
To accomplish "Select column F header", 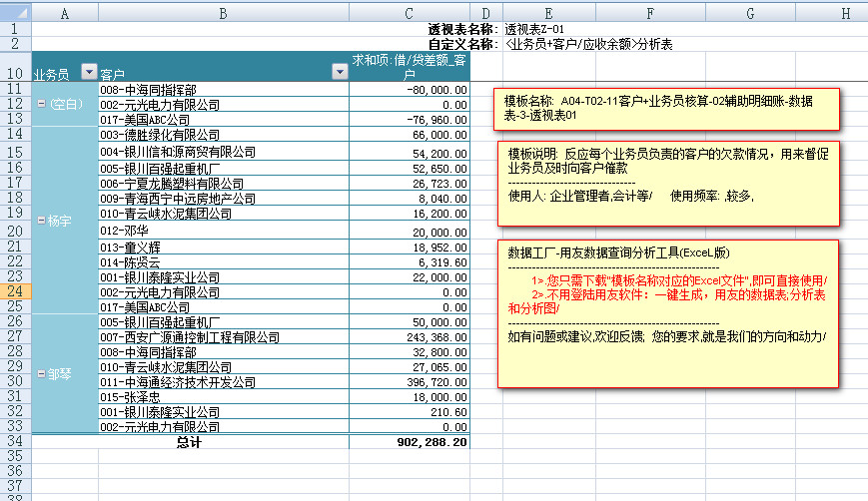I will click(649, 13).
